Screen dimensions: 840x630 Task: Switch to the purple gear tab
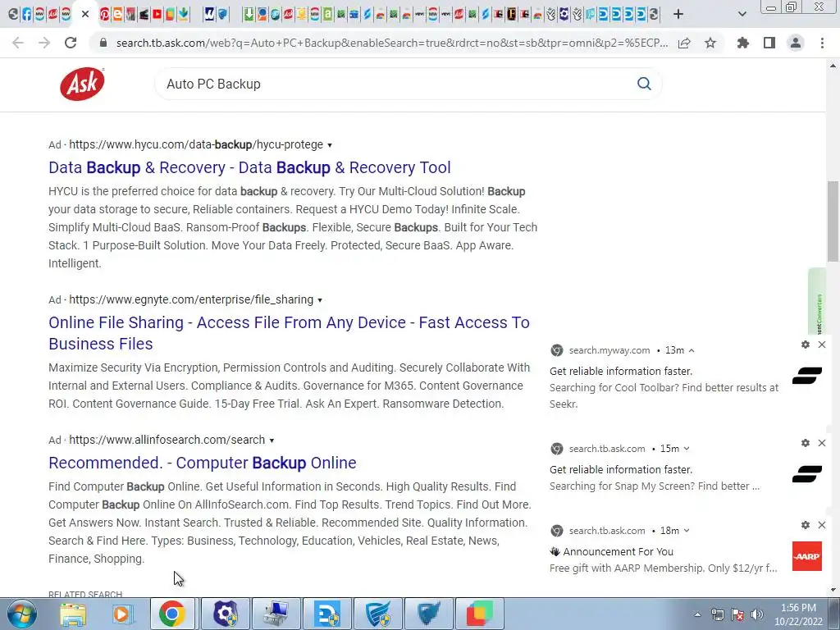click(564, 14)
